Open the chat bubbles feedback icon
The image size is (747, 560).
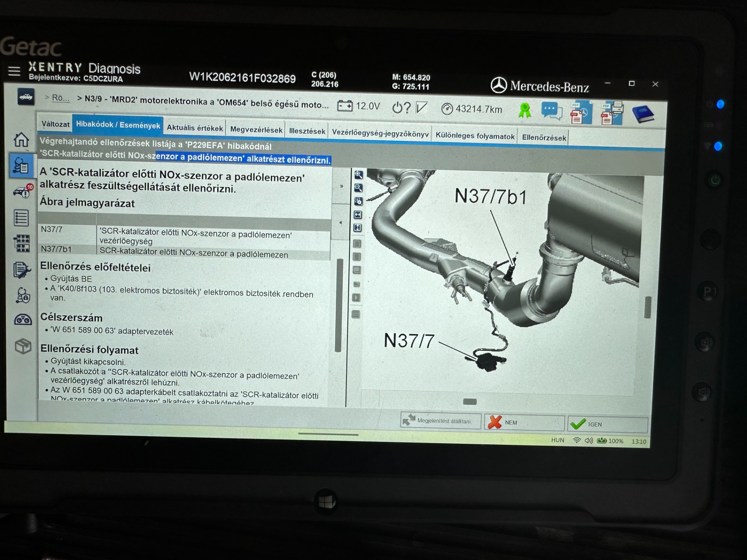tap(551, 112)
